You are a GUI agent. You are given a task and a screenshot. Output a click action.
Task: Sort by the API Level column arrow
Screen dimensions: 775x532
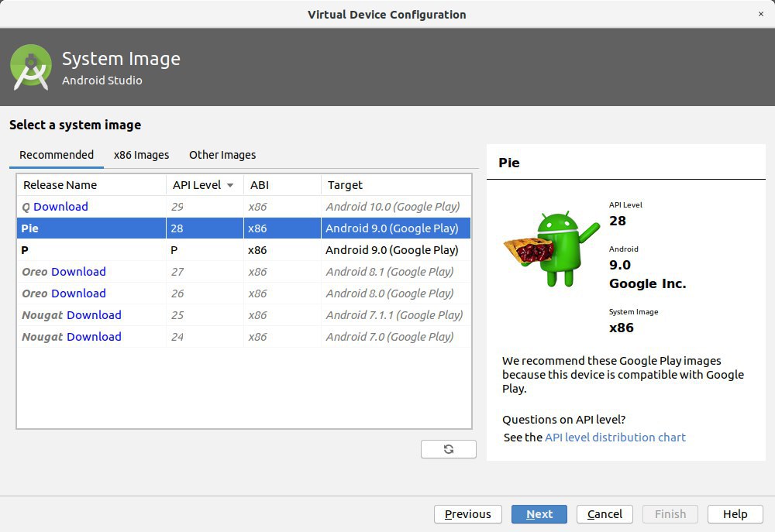click(230, 185)
